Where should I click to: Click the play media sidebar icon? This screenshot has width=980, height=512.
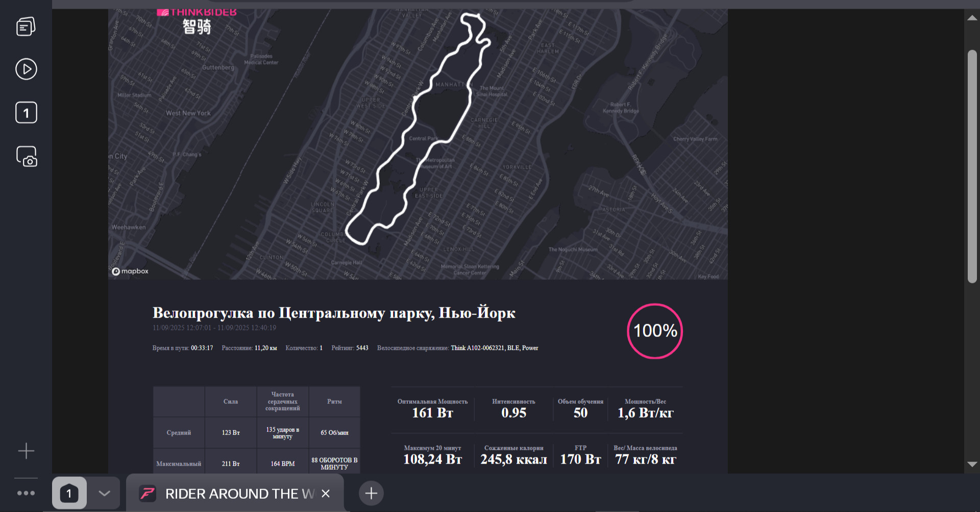[26, 69]
